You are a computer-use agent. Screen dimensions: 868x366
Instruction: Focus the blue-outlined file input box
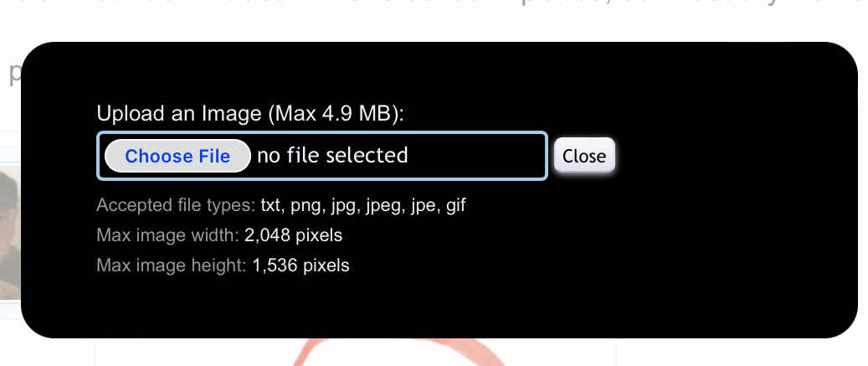322,156
